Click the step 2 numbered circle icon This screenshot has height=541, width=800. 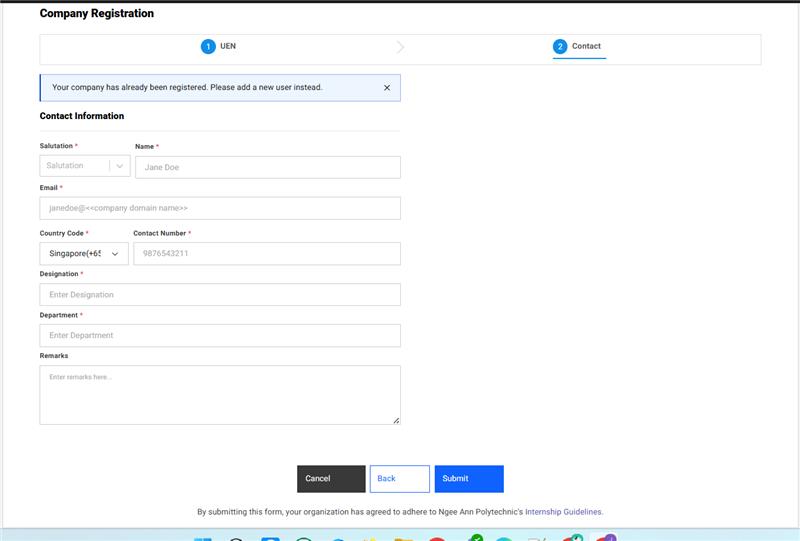(560, 47)
